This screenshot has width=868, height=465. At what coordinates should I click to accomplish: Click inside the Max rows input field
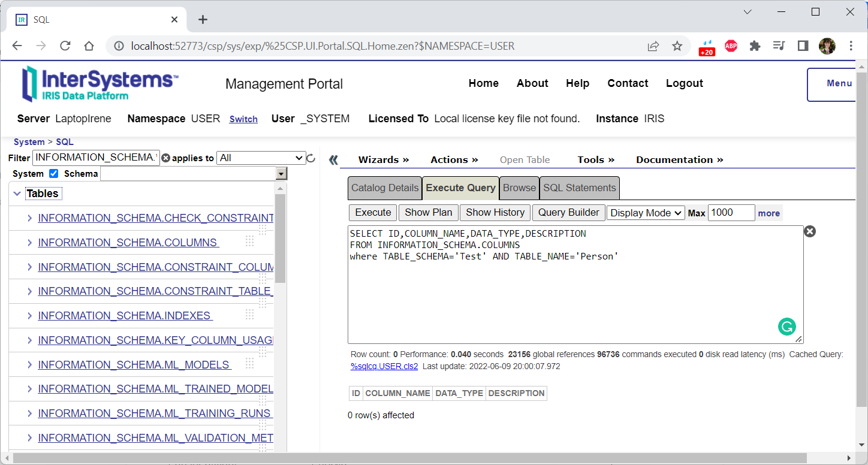tap(731, 212)
